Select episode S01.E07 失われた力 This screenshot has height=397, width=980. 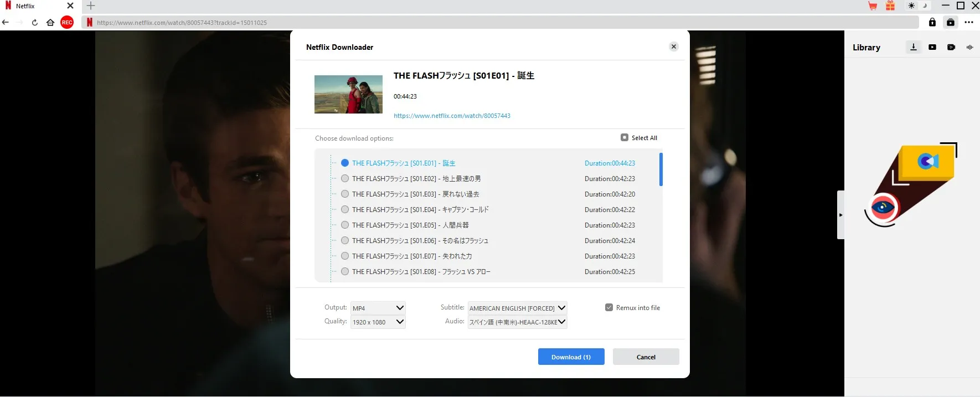pyautogui.click(x=345, y=256)
